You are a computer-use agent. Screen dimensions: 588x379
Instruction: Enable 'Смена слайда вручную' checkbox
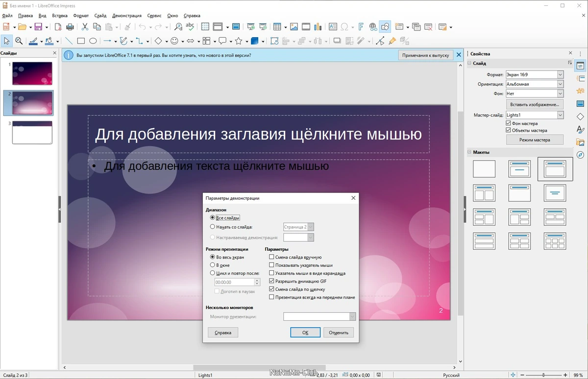coord(271,257)
